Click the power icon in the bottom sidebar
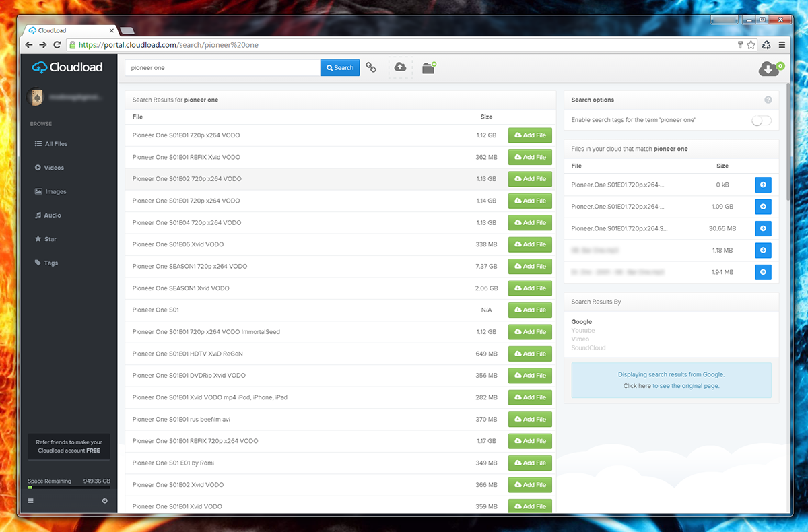This screenshot has width=808, height=532. (x=104, y=500)
